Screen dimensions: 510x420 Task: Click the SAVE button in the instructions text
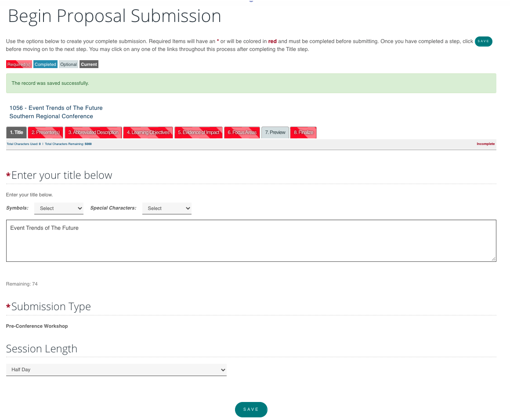tap(483, 41)
